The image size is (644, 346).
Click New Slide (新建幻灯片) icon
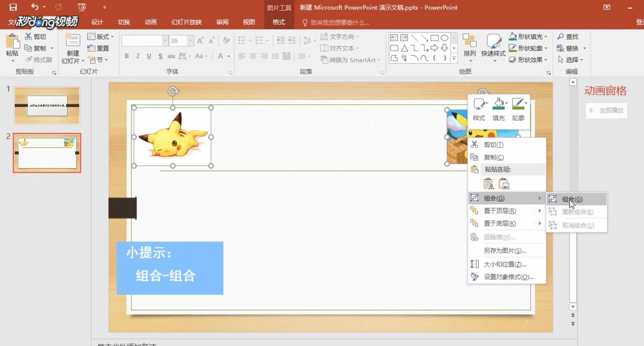pyautogui.click(x=73, y=40)
